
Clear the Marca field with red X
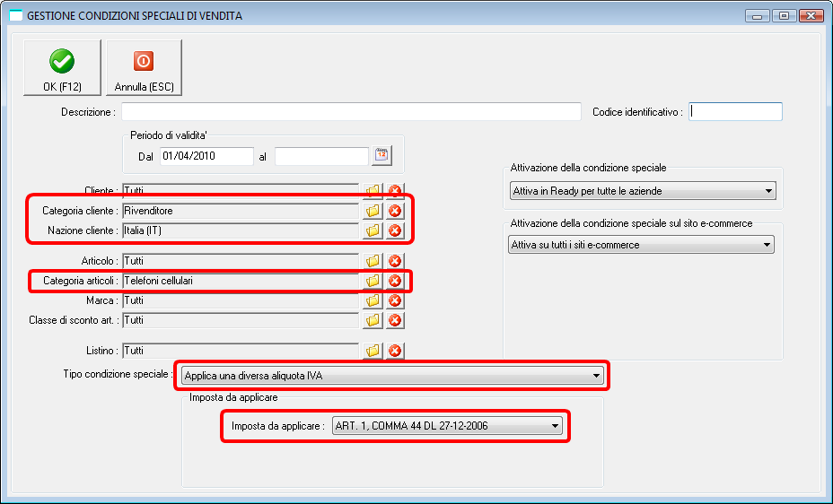(395, 300)
